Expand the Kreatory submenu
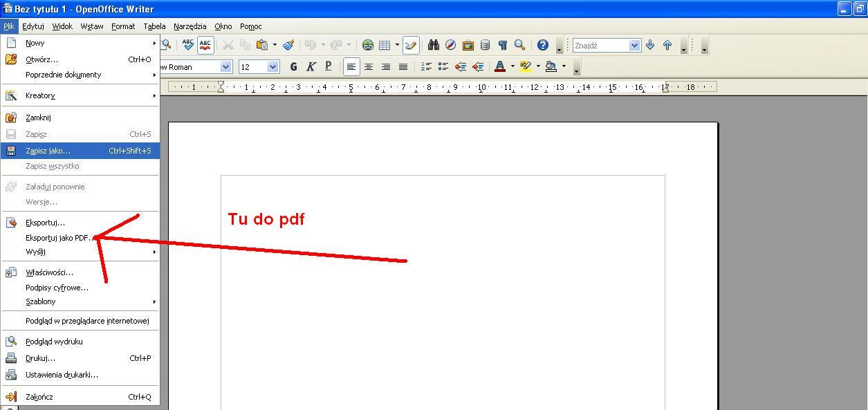868x410 pixels. [x=80, y=95]
